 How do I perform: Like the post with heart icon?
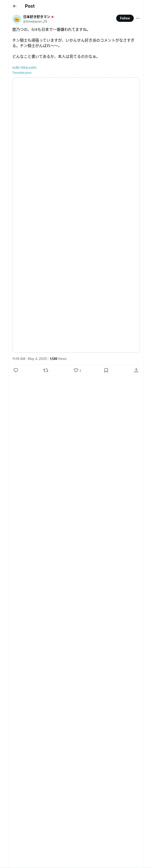click(x=76, y=370)
